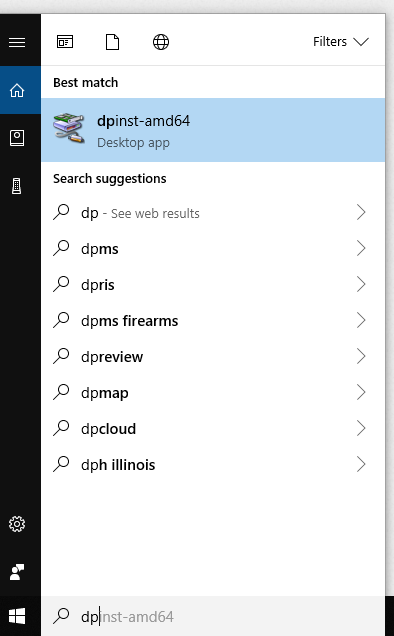Screen dimensions: 394x636
Task: Select the dpcloud search suggestion
Action: coord(213,428)
